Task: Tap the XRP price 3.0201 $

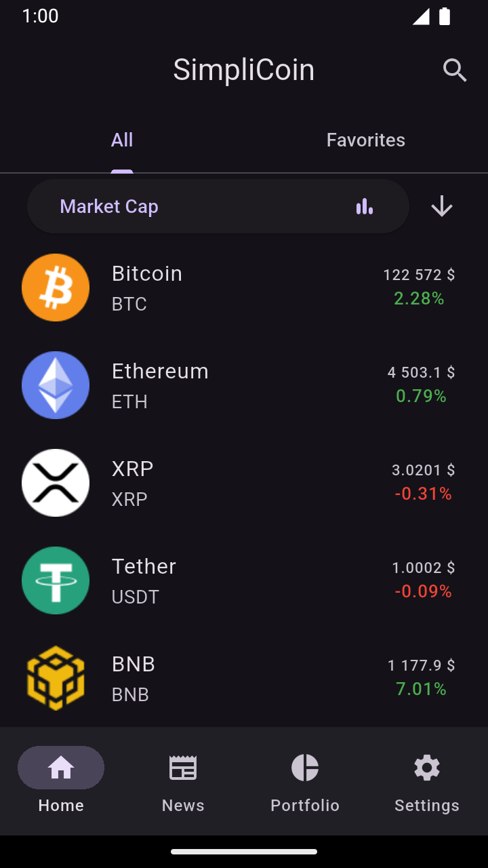Action: click(x=423, y=470)
